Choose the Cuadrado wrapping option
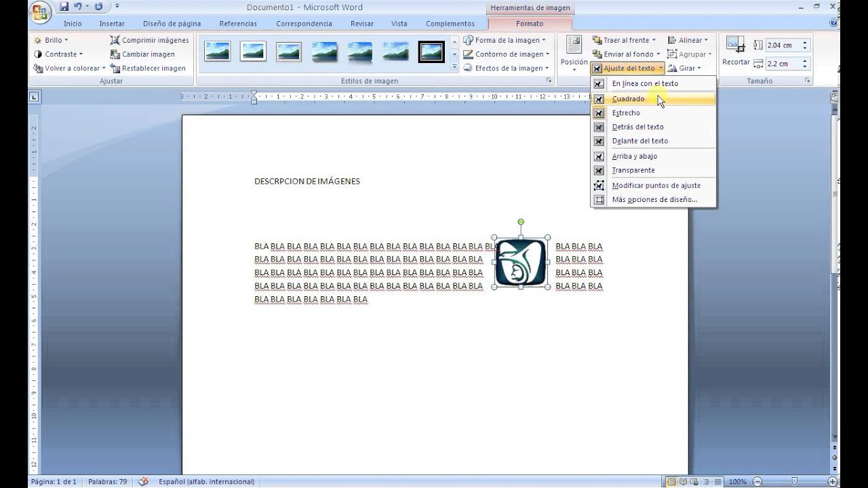This screenshot has width=868, height=488. pyautogui.click(x=654, y=99)
